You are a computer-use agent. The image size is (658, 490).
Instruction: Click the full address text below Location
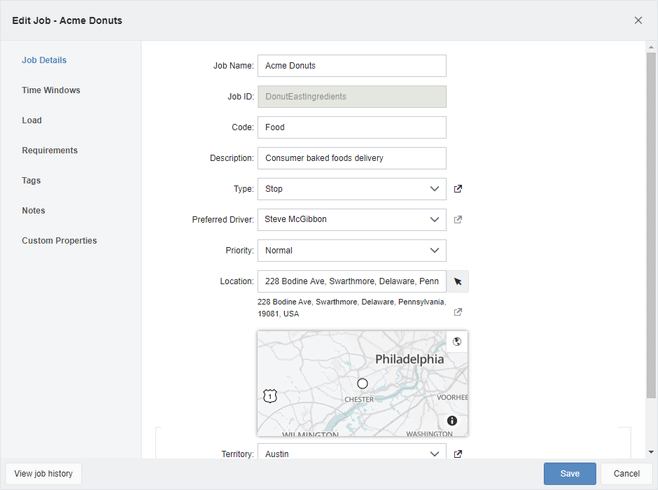[352, 308]
